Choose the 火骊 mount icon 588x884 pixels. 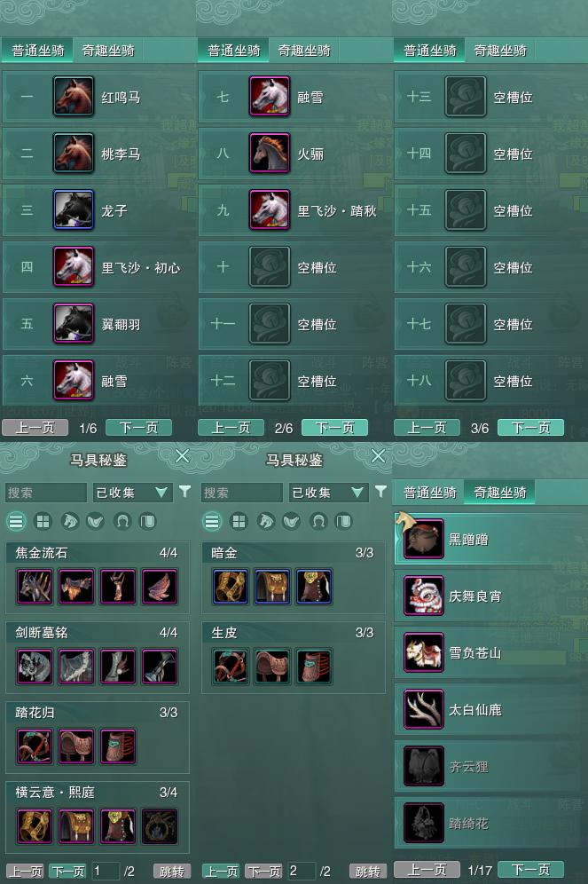point(270,153)
